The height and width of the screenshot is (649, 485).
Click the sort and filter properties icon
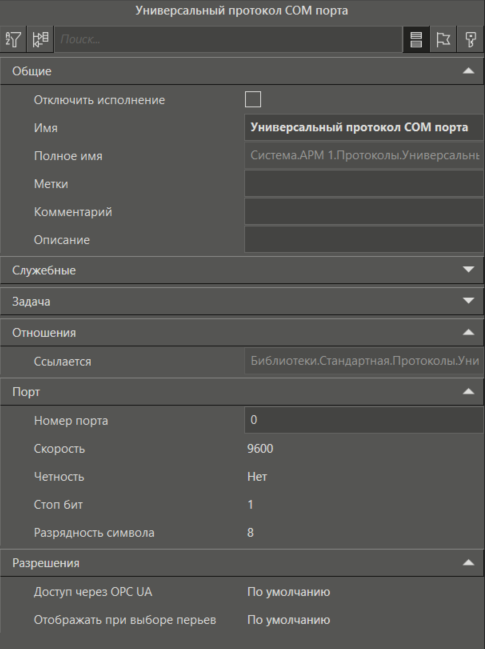pyautogui.click(x=13, y=39)
